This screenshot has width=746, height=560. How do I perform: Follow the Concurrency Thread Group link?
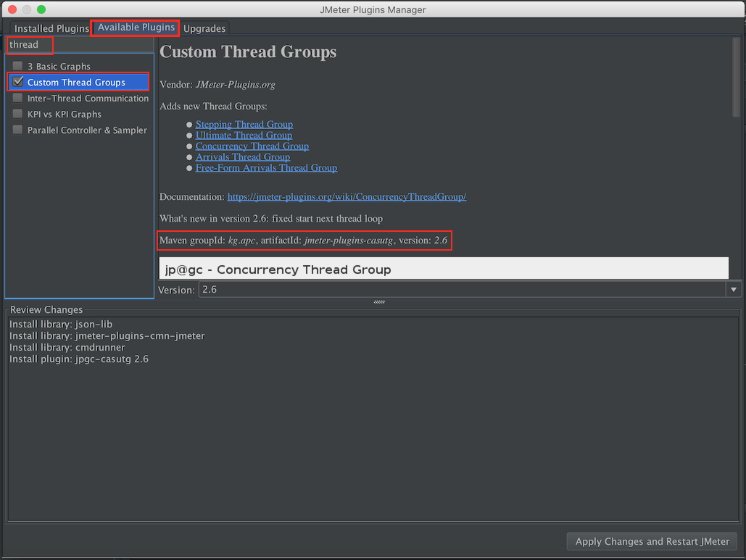tap(252, 146)
